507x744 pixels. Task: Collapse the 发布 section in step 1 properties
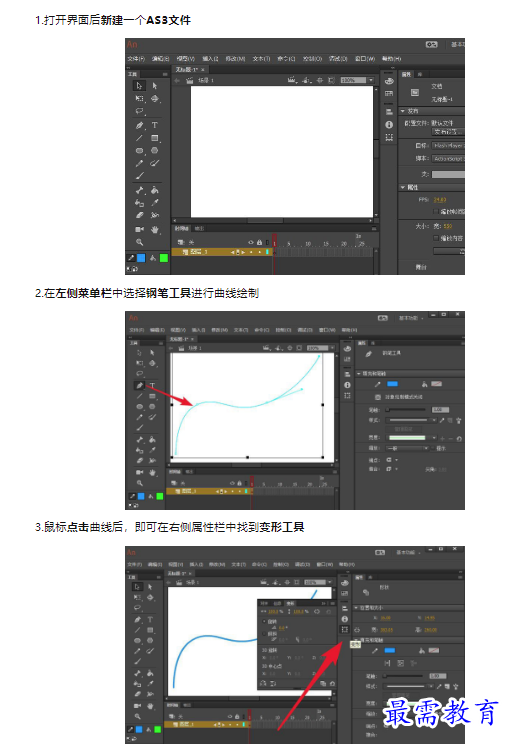coord(403,111)
